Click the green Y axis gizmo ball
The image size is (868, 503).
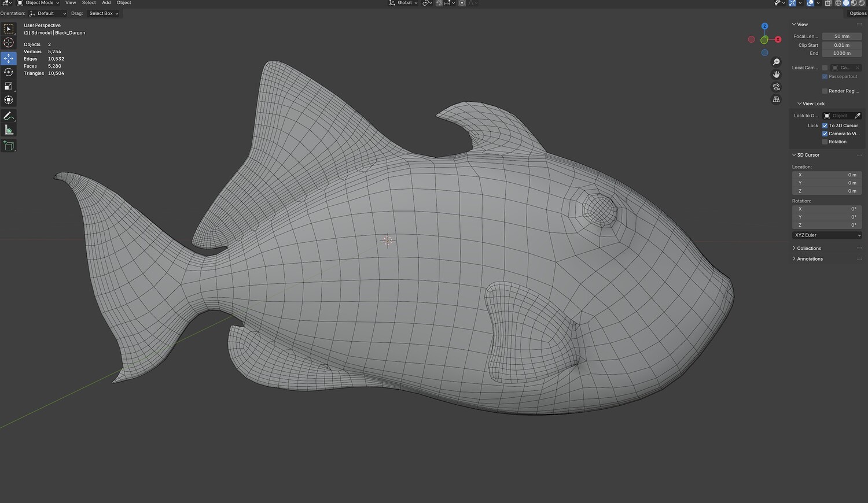click(x=764, y=40)
